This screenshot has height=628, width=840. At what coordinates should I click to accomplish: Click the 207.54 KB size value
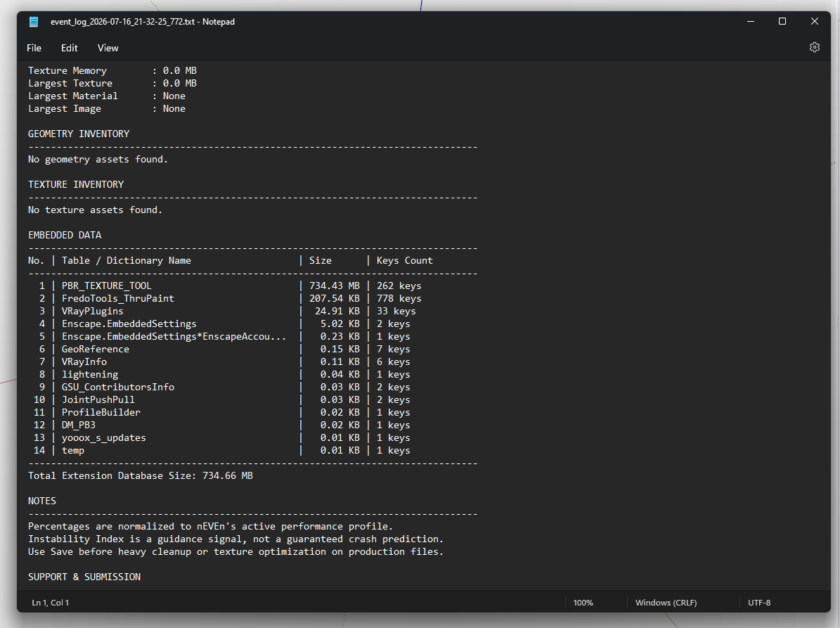[335, 298]
